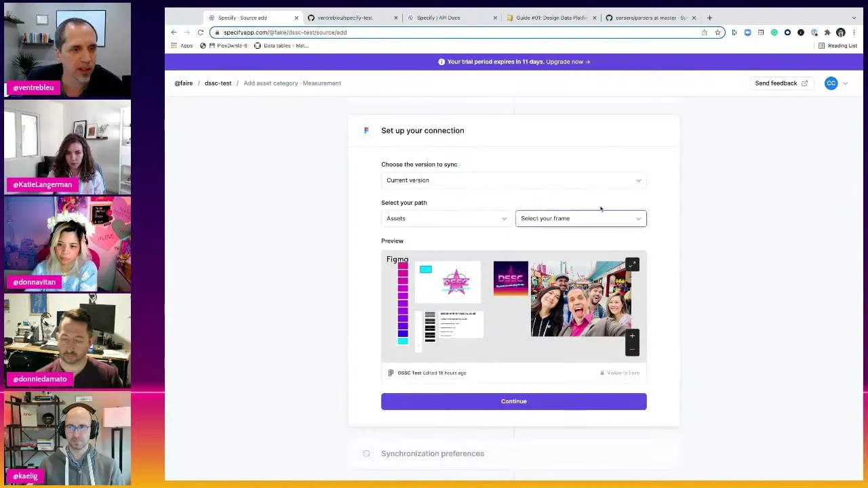This screenshot has height=488, width=868.
Task: Click the group selfie image in preview
Action: (x=580, y=299)
